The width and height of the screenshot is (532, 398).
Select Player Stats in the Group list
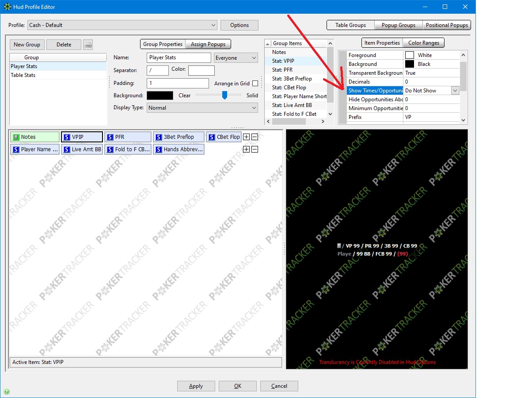[58, 66]
